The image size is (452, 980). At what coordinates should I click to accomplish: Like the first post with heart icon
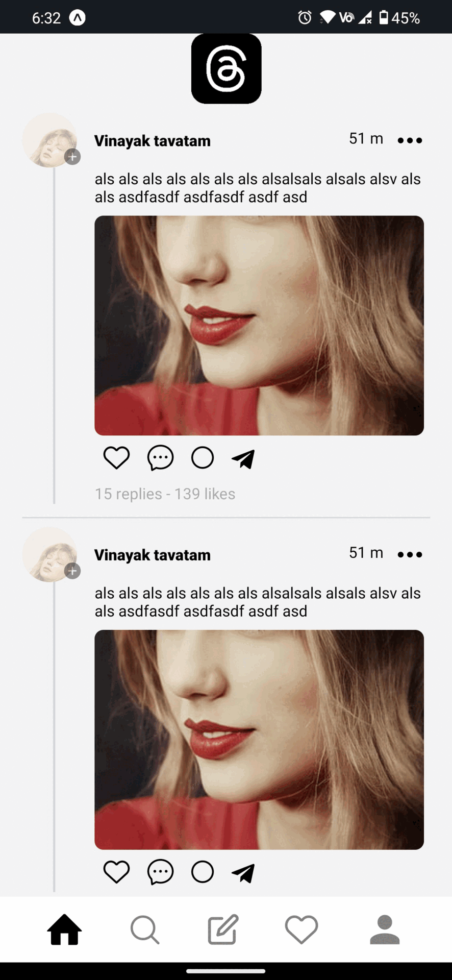tap(116, 458)
